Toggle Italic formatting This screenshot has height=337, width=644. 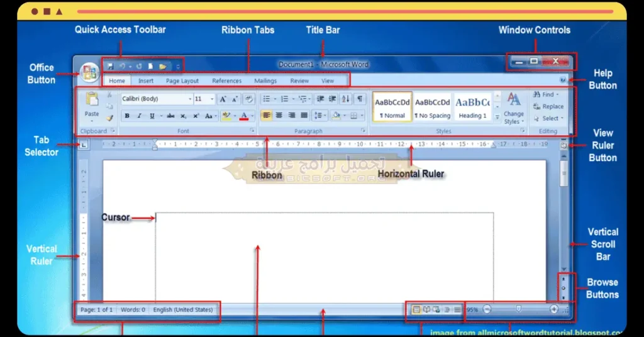(x=140, y=116)
